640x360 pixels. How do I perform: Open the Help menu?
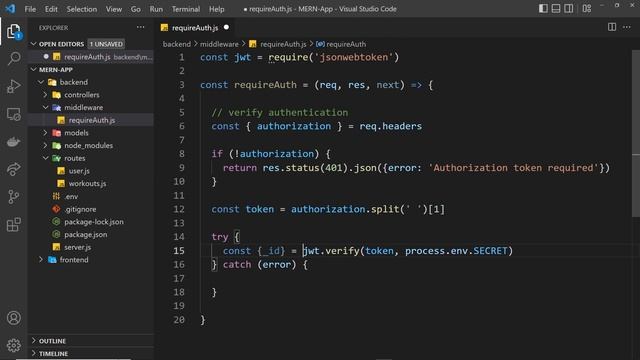(217, 9)
